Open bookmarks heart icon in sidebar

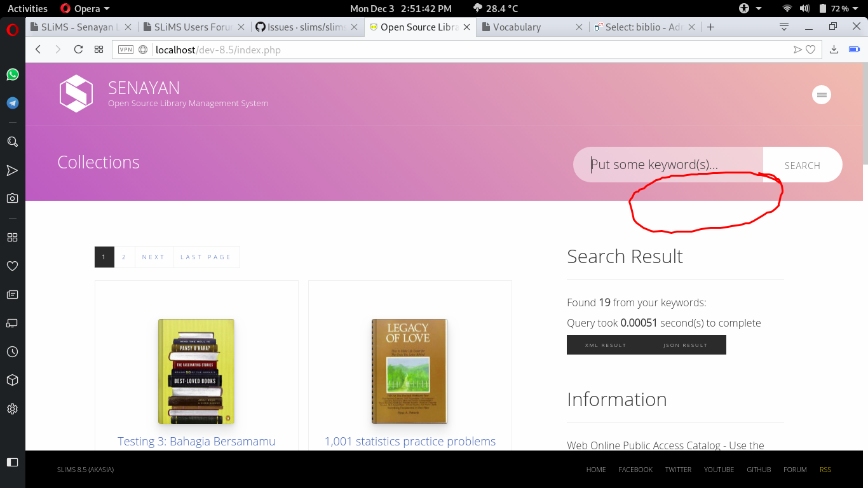tap(12, 266)
